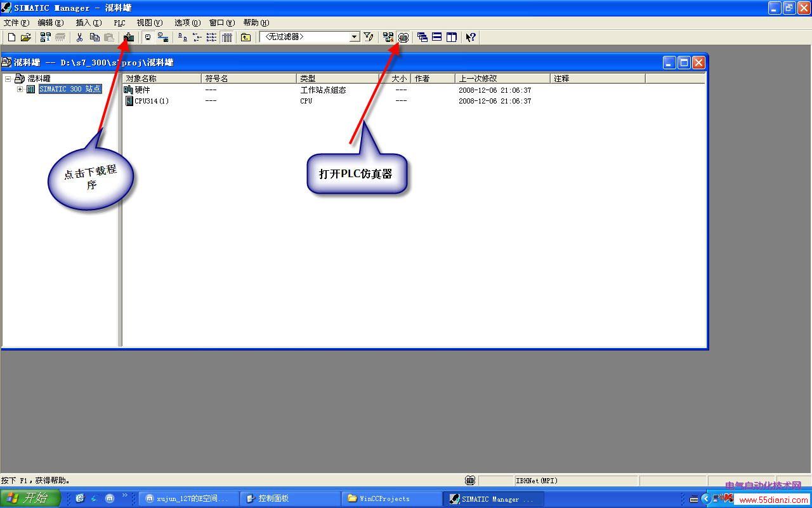812x508 pixels.
Task: Select SIMATIC 300 站点 in the tree
Action: [x=70, y=90]
